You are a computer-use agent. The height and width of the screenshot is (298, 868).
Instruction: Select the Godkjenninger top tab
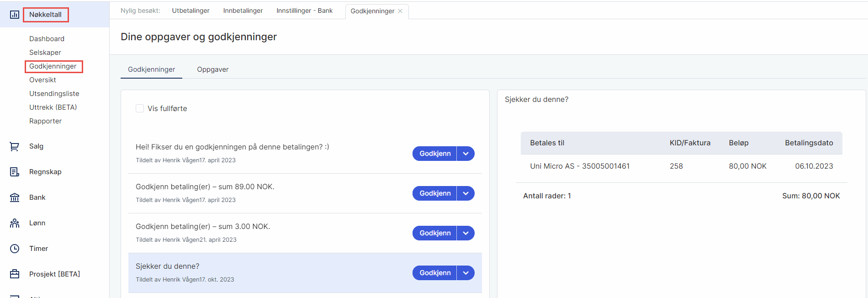(x=372, y=11)
